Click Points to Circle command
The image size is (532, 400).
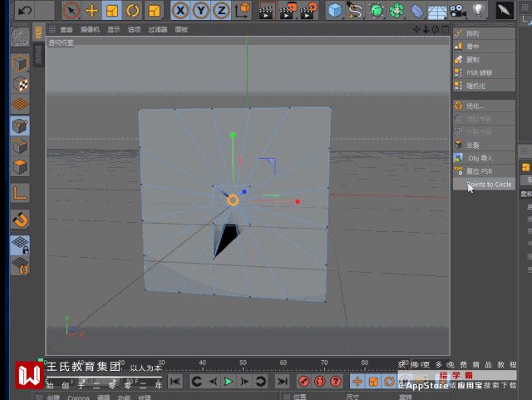coord(484,184)
